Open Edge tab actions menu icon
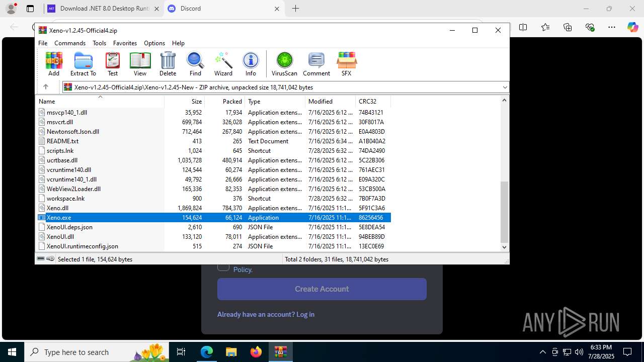 pyautogui.click(x=30, y=9)
